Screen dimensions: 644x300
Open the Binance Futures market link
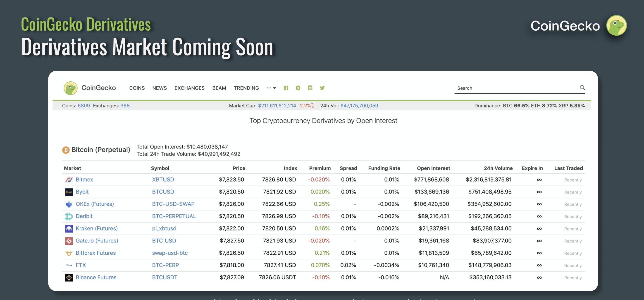coord(96,278)
